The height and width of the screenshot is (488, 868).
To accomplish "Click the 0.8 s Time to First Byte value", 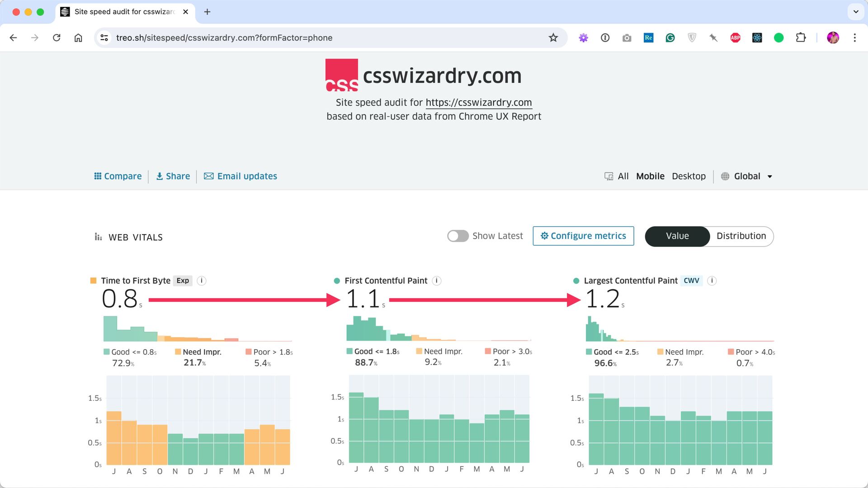I will 121,299.
